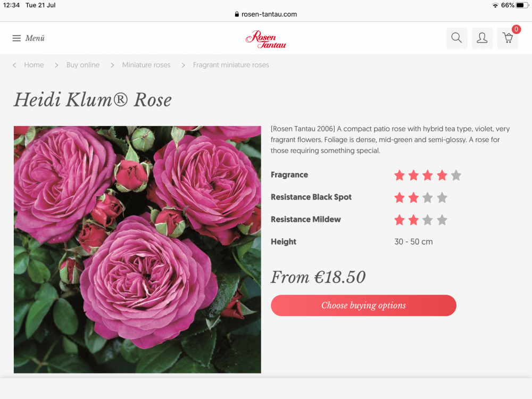Open Fragrant miniature roses breadcrumb
The image size is (532, 399).
pos(231,65)
